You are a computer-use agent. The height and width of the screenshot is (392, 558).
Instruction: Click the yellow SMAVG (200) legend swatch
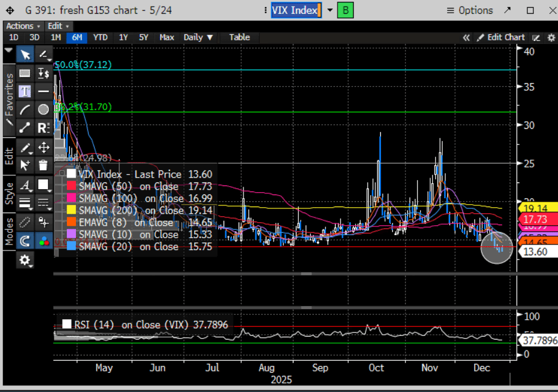(x=71, y=210)
